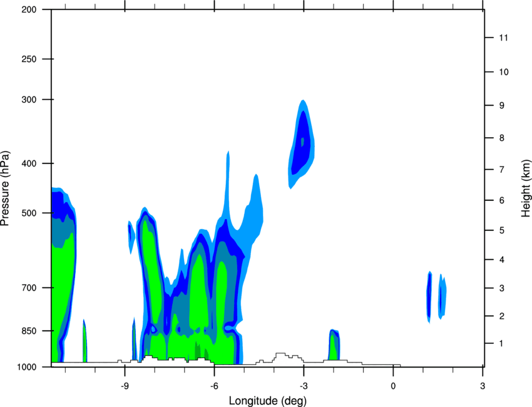The image size is (532, 407).
Task: Pick the 4 km height label
Action: point(502,260)
